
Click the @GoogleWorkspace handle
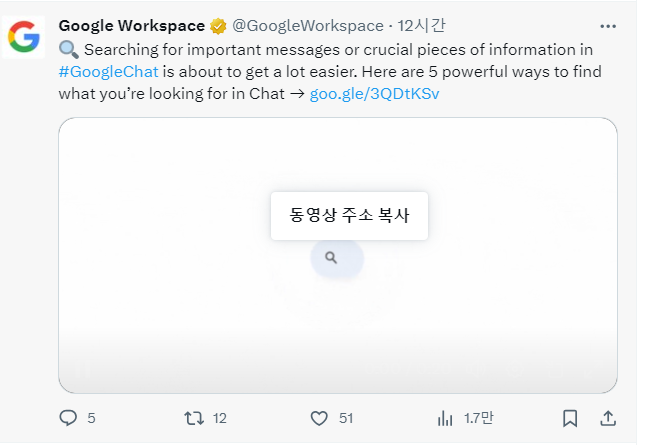coord(307,25)
